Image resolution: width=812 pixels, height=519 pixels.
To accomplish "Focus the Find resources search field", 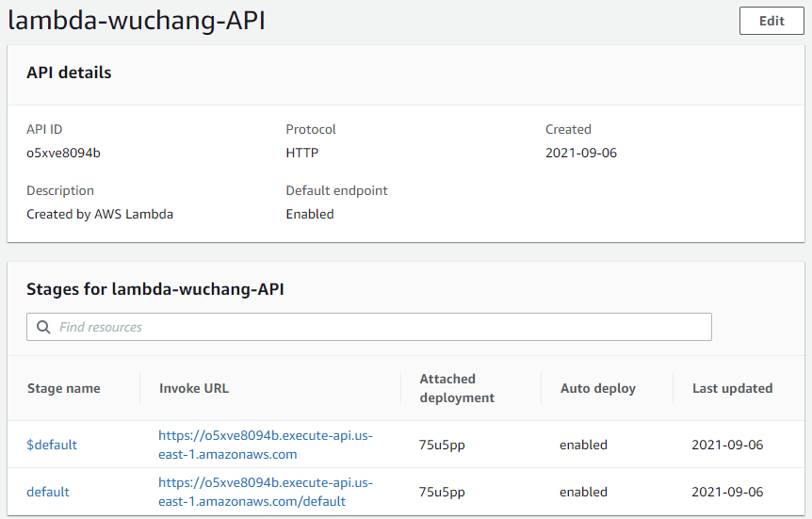I will (x=377, y=327).
